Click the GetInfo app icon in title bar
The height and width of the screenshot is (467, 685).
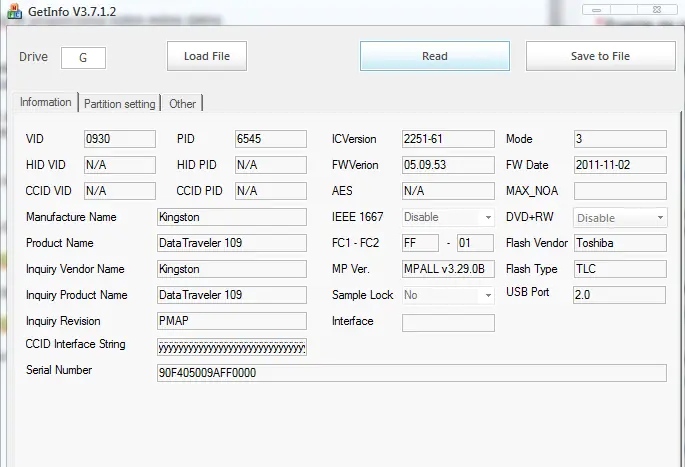click(x=14, y=11)
